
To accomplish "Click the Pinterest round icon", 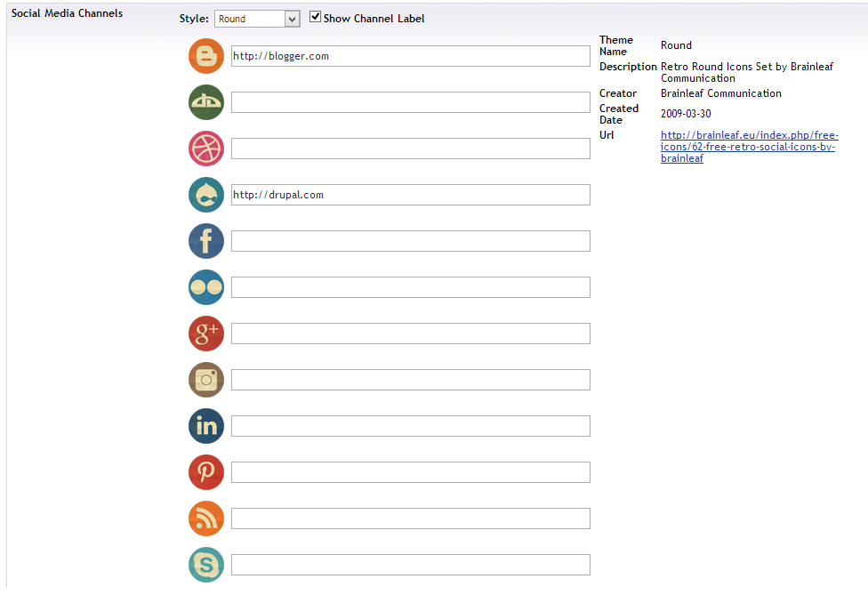I will [x=206, y=472].
